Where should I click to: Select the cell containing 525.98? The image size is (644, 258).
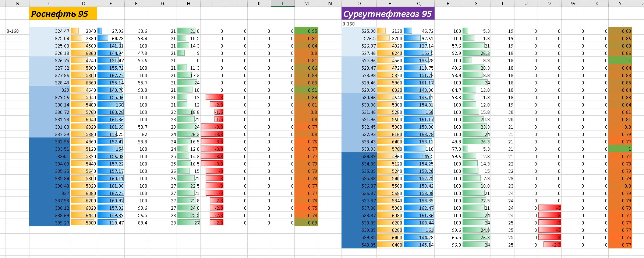[359, 31]
